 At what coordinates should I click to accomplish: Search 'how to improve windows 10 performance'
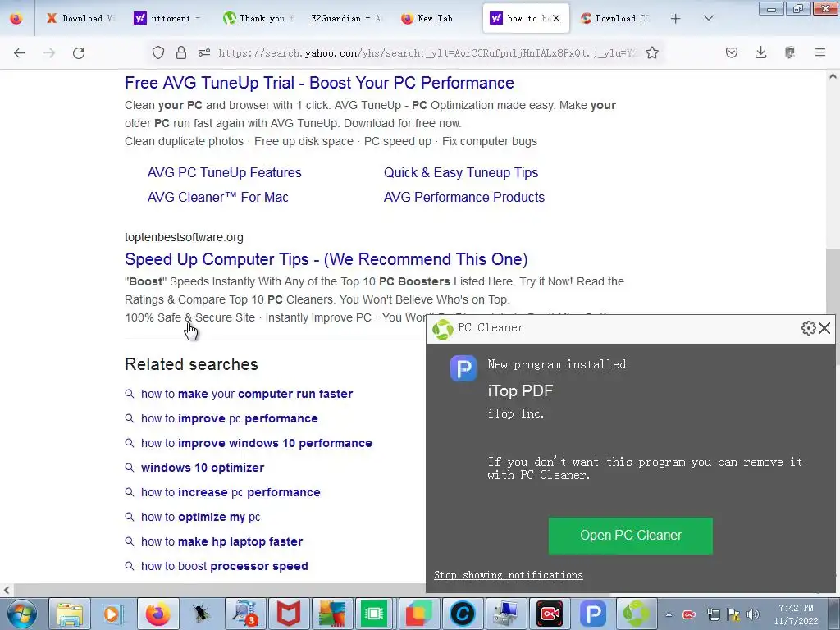(x=256, y=443)
